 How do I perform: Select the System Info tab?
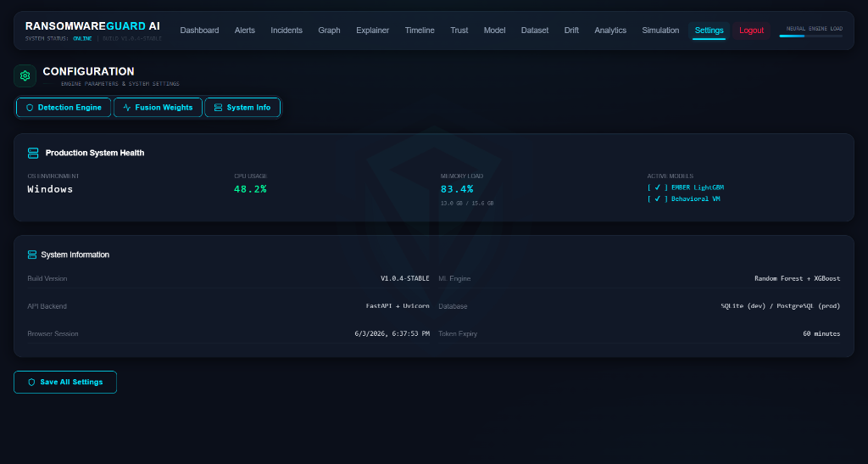tap(242, 108)
